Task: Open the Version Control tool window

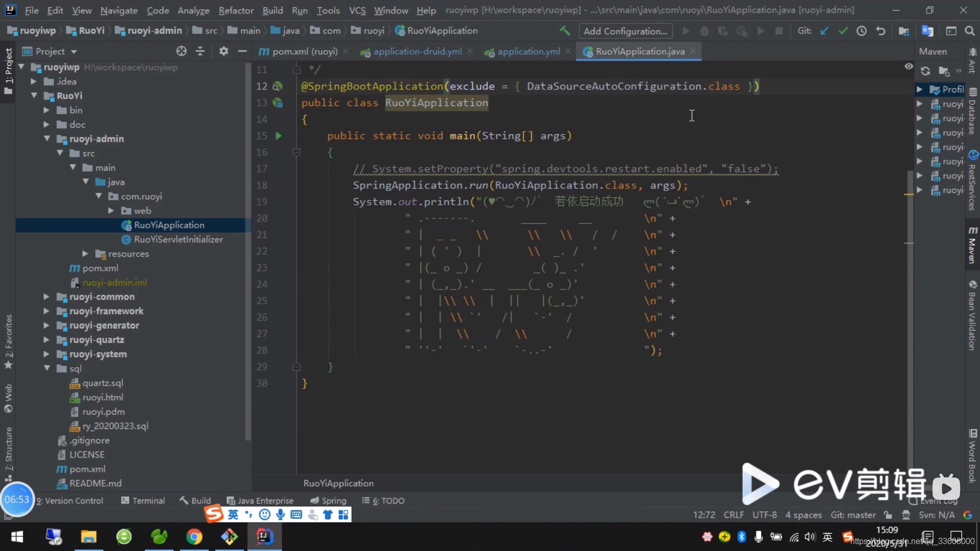Action: (x=69, y=500)
